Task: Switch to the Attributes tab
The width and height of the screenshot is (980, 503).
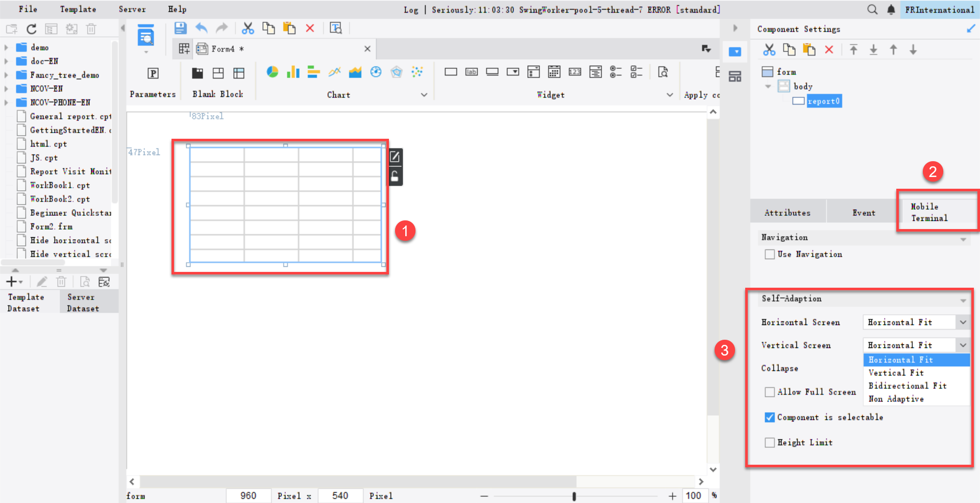Action: click(x=787, y=213)
